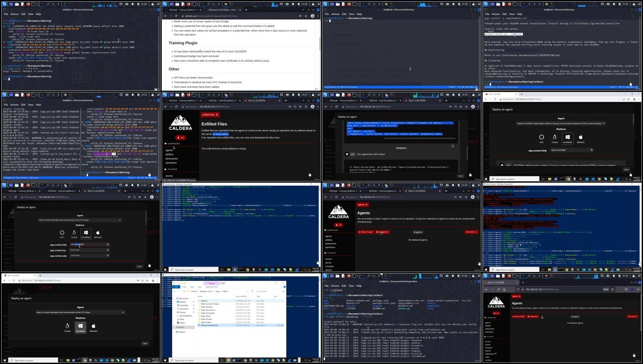Close the agents tab chip in 15:49 Agents frame
Viewport: 643px width, 364px height.
[367, 204]
